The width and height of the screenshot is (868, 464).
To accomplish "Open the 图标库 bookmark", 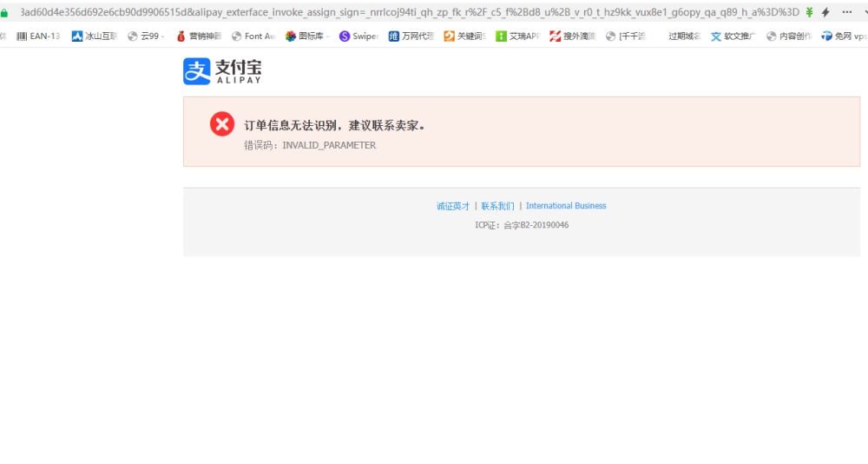I will click(x=307, y=36).
